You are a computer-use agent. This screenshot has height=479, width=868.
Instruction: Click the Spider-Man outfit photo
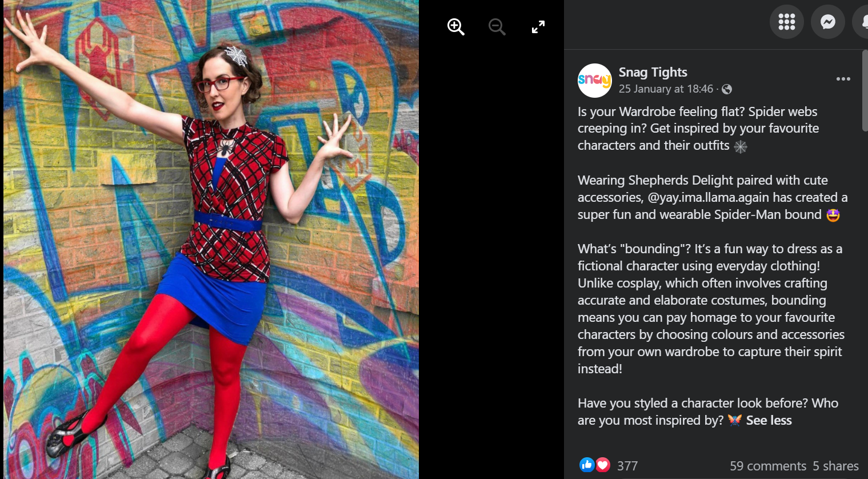pos(211,240)
